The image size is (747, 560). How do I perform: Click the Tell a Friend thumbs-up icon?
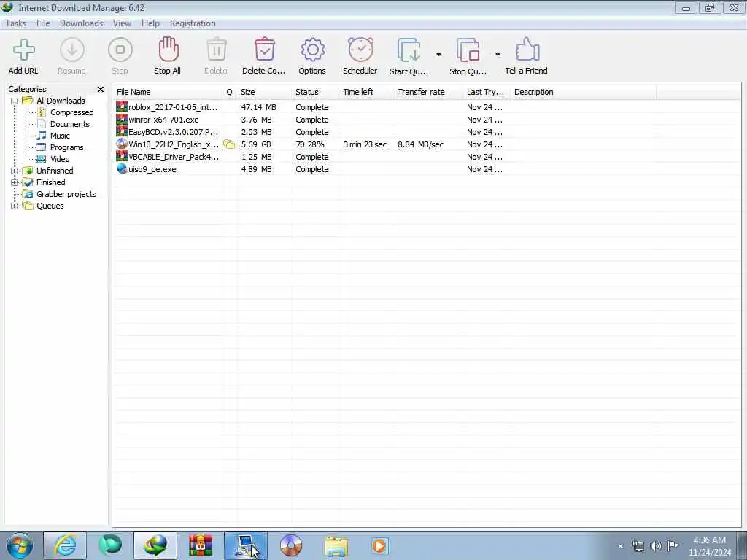[527, 50]
